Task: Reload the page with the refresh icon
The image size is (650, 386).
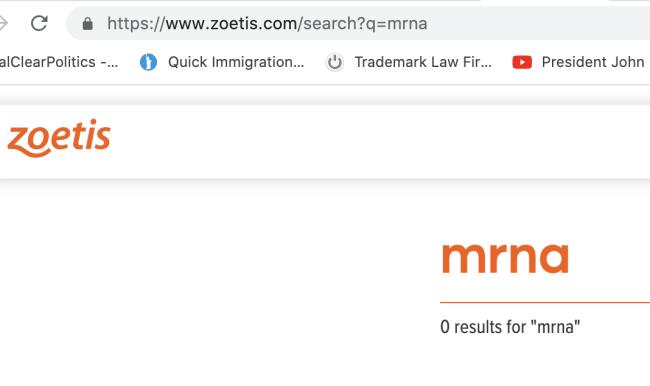Action: click(x=39, y=23)
